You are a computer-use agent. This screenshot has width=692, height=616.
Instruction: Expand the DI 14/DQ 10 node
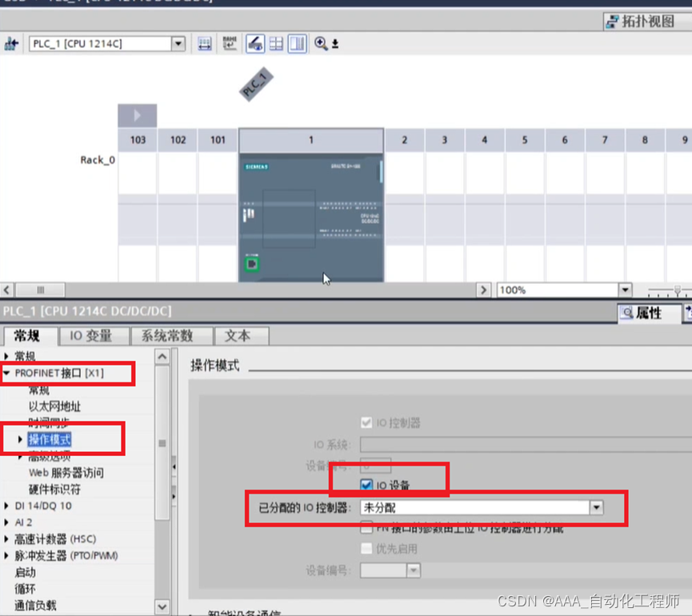(x=6, y=506)
